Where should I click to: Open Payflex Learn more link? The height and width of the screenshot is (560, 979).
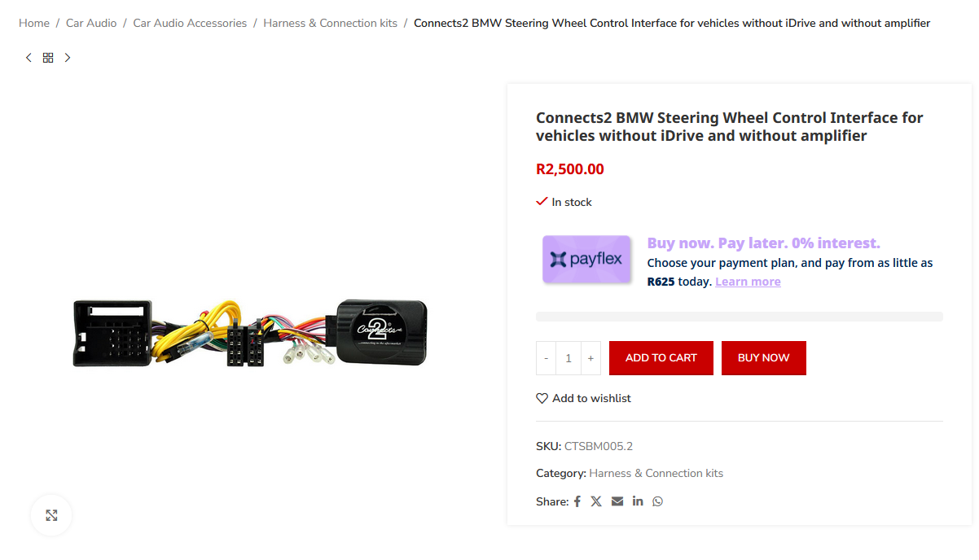[748, 282]
